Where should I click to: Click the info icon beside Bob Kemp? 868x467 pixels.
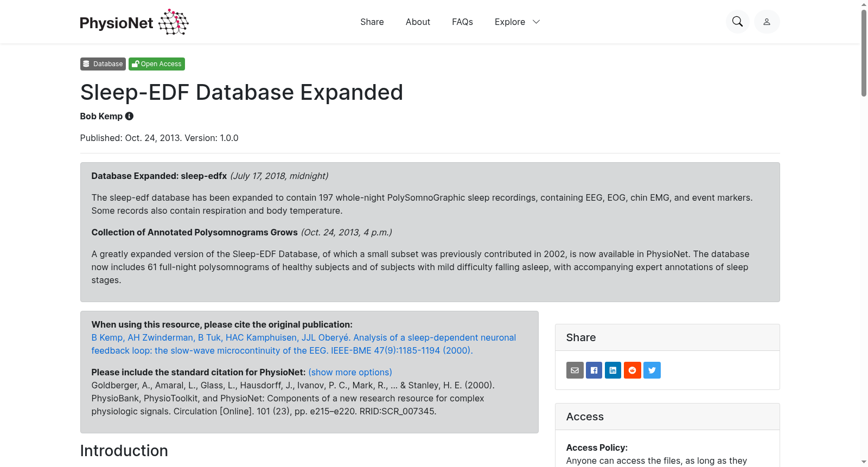(129, 116)
